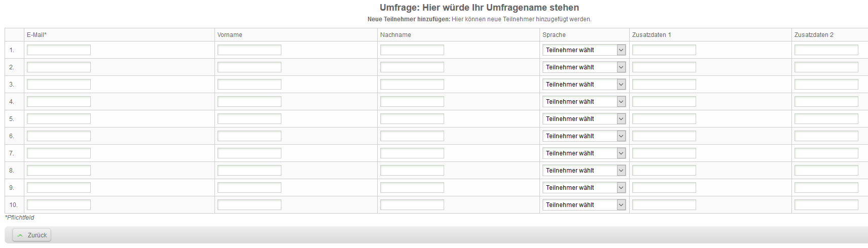Focus the Vorname field in row 2

[249, 67]
